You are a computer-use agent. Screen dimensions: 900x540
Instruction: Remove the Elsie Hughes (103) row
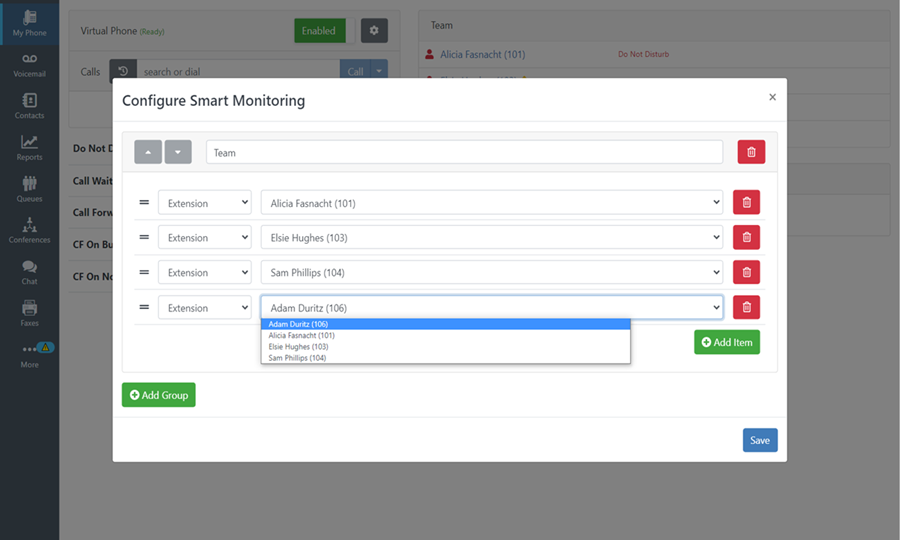point(746,238)
